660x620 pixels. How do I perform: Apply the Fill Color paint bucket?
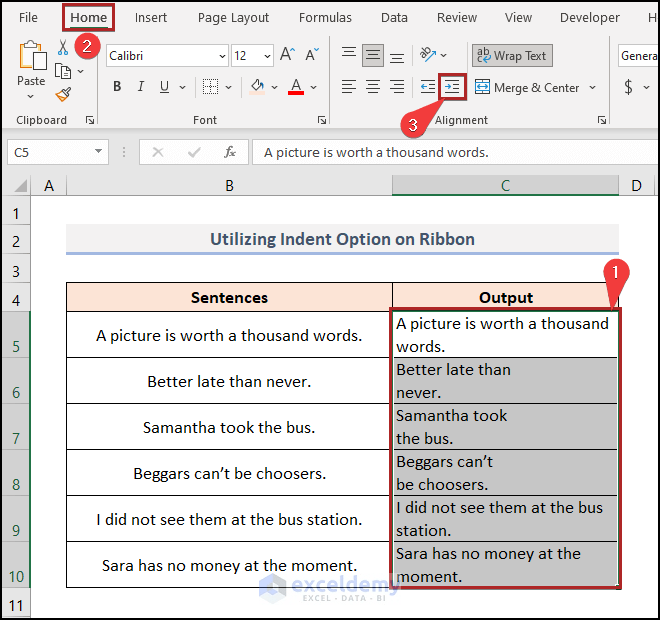(x=257, y=87)
